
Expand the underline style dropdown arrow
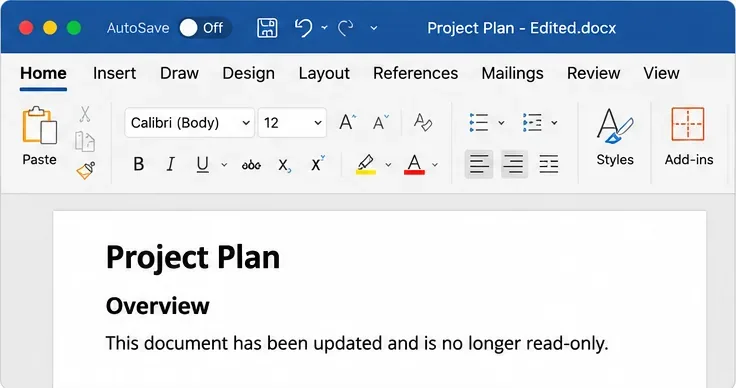(x=224, y=165)
